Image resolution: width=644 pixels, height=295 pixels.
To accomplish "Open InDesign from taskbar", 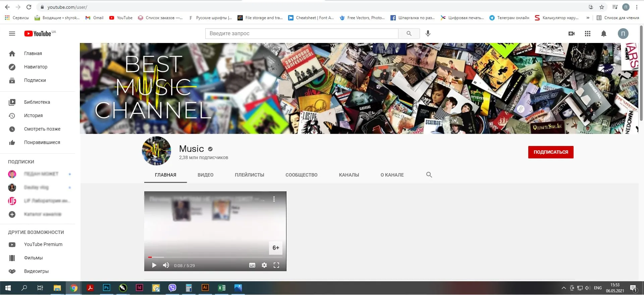I will (x=140, y=288).
